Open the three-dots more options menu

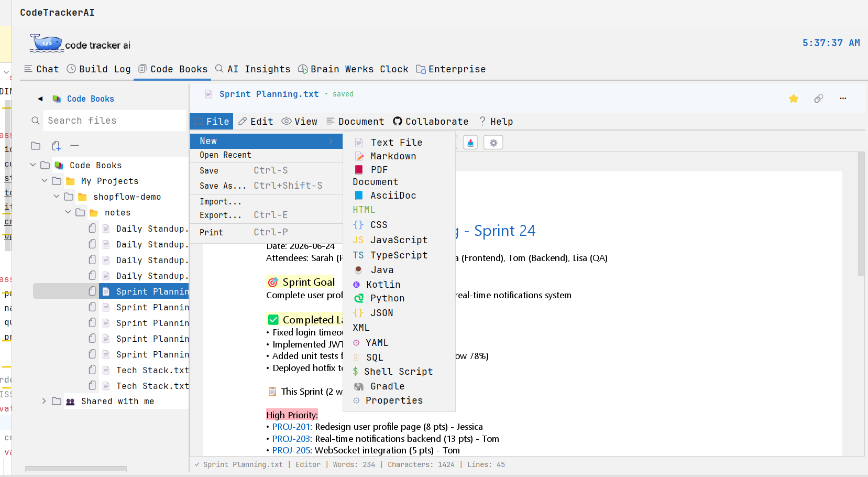[x=843, y=99]
